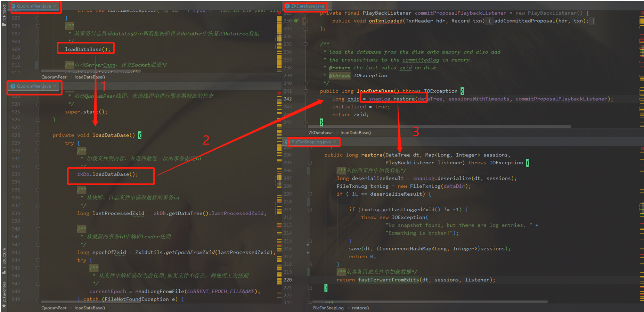Close the top QuorumPeer.java tab

pos(55,6)
